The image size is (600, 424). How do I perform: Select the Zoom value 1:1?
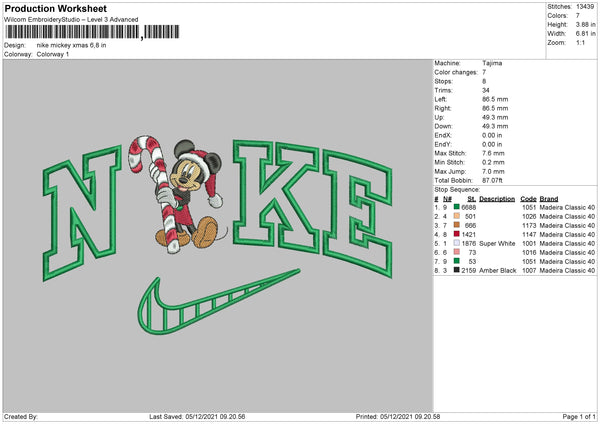(x=580, y=42)
